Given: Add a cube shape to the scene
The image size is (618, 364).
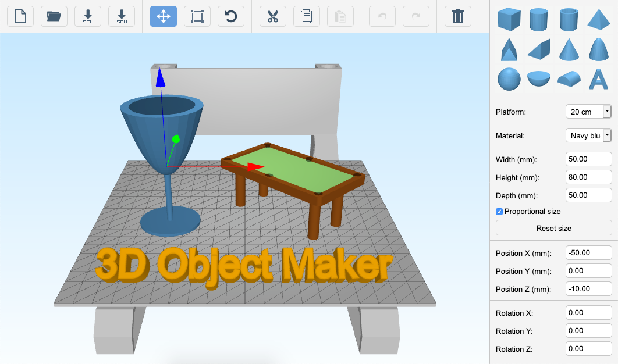Looking at the screenshot, I should coord(509,20).
